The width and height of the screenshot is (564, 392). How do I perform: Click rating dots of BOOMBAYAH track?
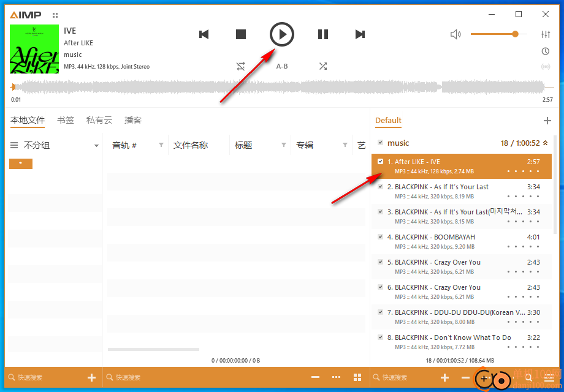tap(524, 247)
